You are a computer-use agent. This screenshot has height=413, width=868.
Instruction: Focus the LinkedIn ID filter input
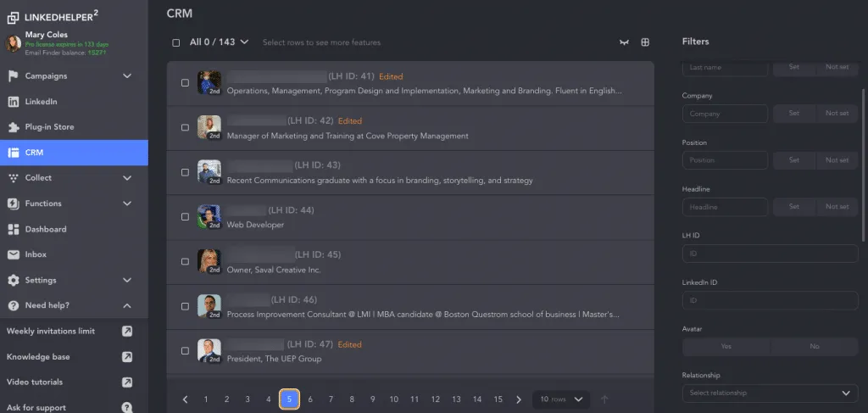770,300
